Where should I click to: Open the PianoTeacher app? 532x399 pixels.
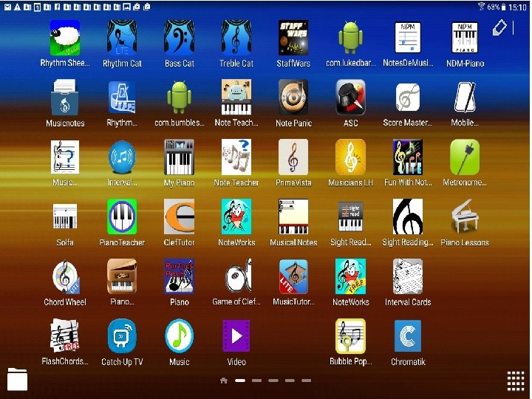click(122, 217)
